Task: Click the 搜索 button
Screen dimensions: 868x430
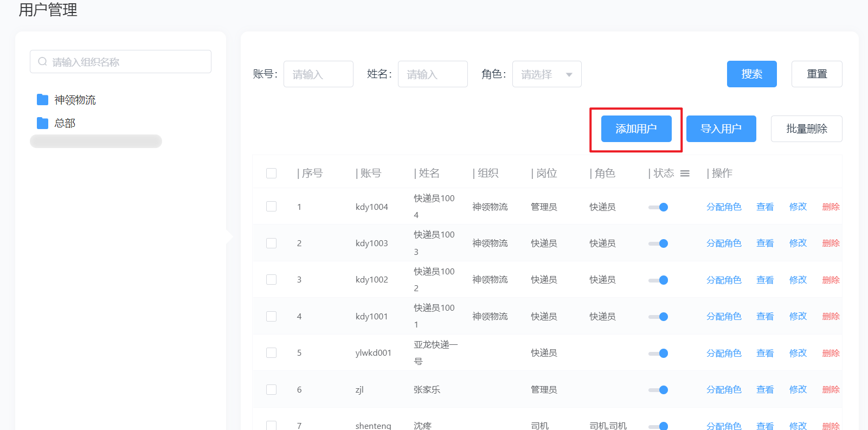Action: point(751,74)
